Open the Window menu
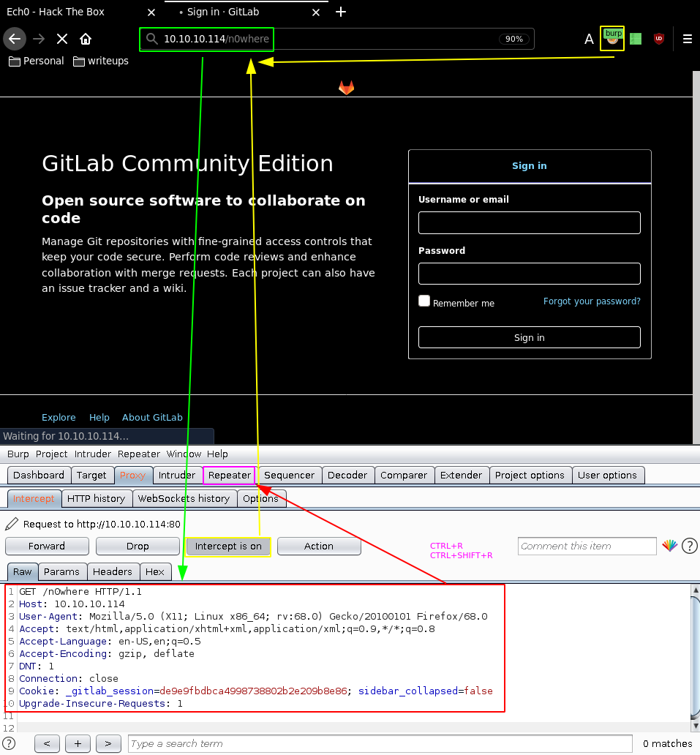700x755 pixels. [x=184, y=454]
